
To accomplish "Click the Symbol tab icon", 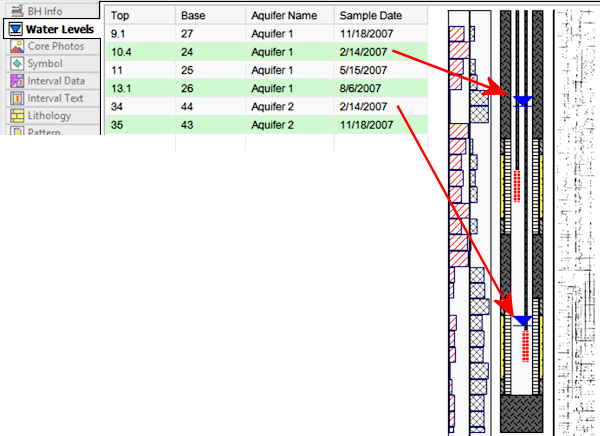I will (x=17, y=64).
